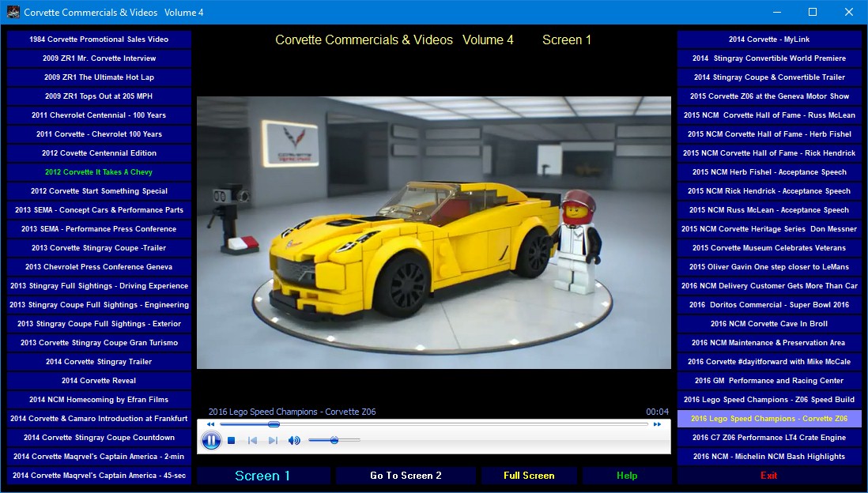Play 2012 Corvette Start Something Special

click(99, 191)
